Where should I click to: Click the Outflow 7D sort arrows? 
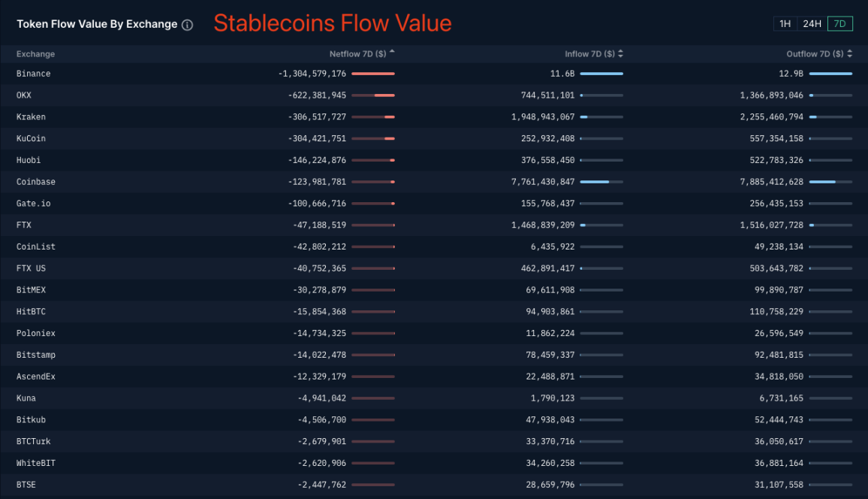tap(850, 54)
